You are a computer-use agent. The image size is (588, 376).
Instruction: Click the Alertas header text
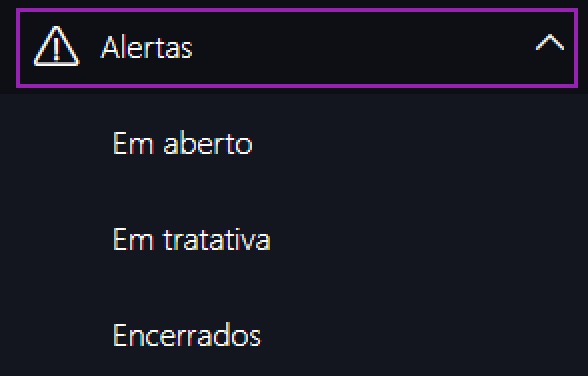(147, 47)
